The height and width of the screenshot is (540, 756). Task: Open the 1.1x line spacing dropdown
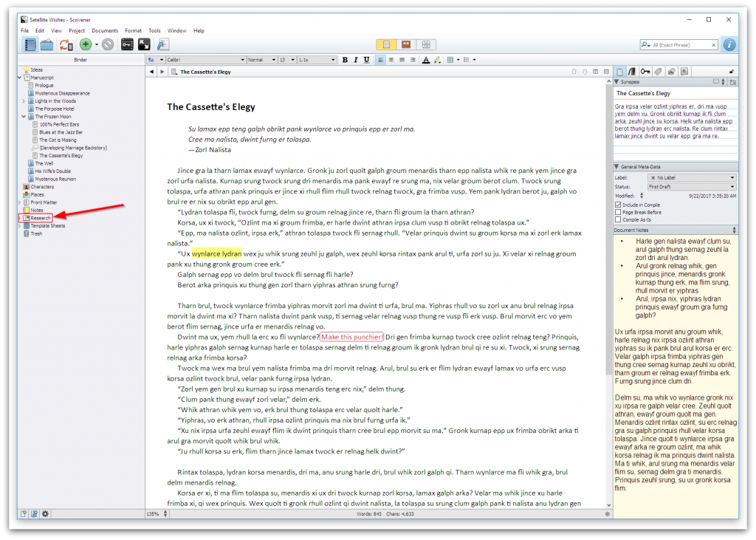point(316,60)
